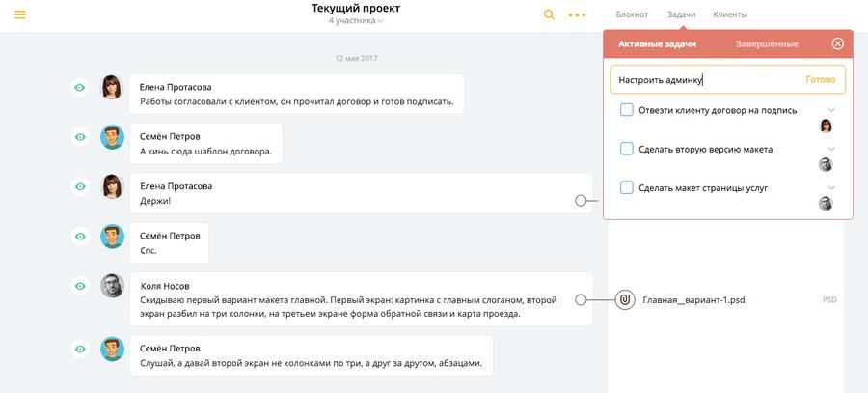Expand the '4 участника' participants dropdown

point(355,21)
